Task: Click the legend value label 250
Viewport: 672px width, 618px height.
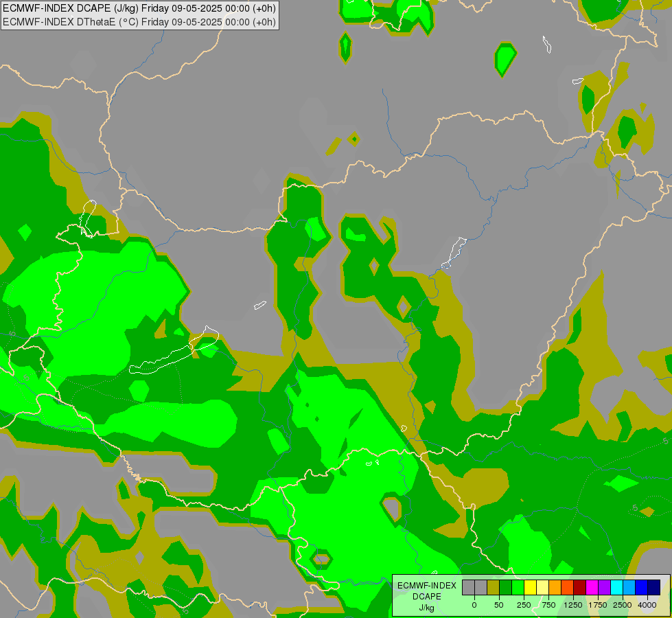Action: [x=524, y=605]
